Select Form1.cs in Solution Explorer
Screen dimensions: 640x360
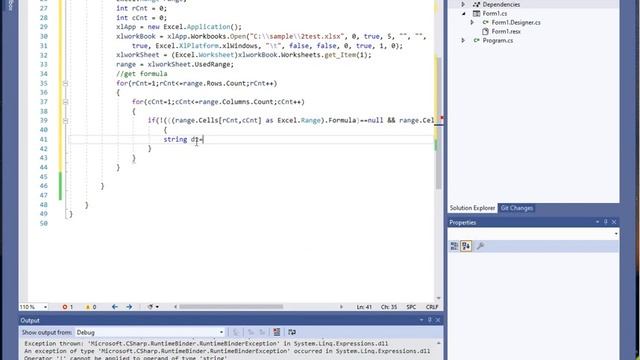click(495, 13)
